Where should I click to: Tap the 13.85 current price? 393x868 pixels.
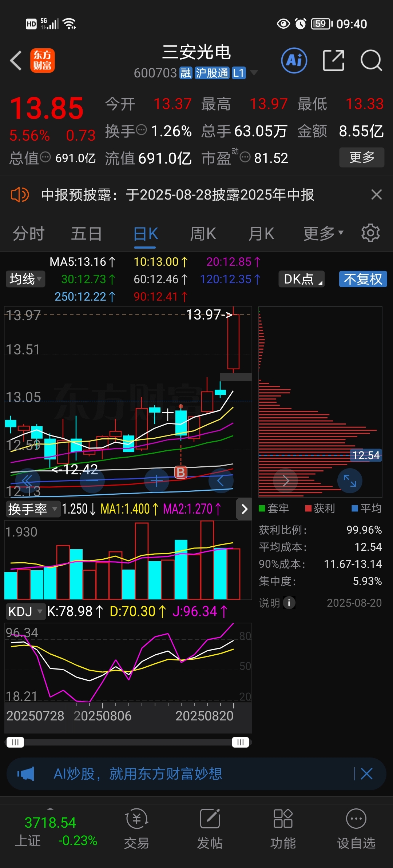[47, 108]
